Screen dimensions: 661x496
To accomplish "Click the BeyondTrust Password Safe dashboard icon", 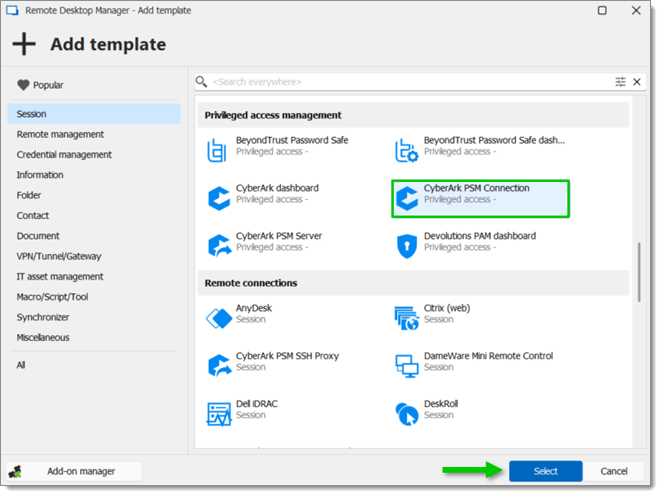I will pos(406,150).
